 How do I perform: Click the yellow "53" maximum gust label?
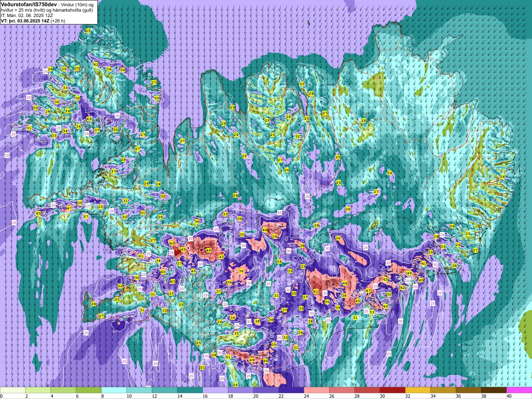coord(372,312)
